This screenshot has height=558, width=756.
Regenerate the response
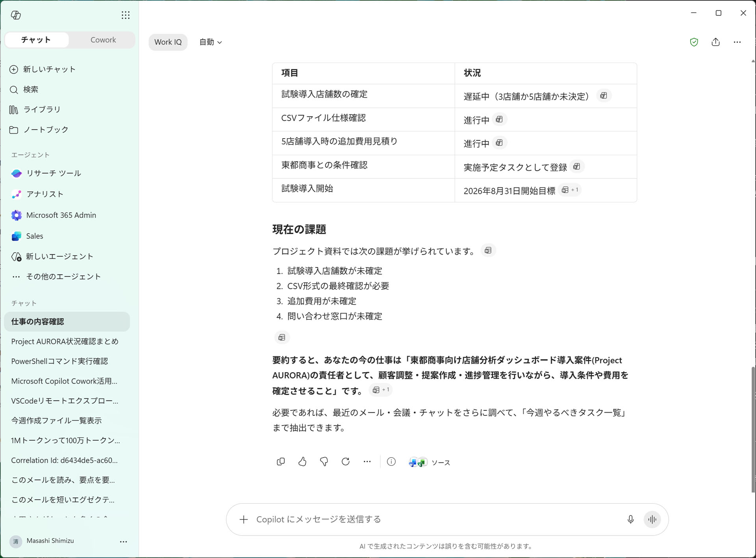click(x=346, y=462)
